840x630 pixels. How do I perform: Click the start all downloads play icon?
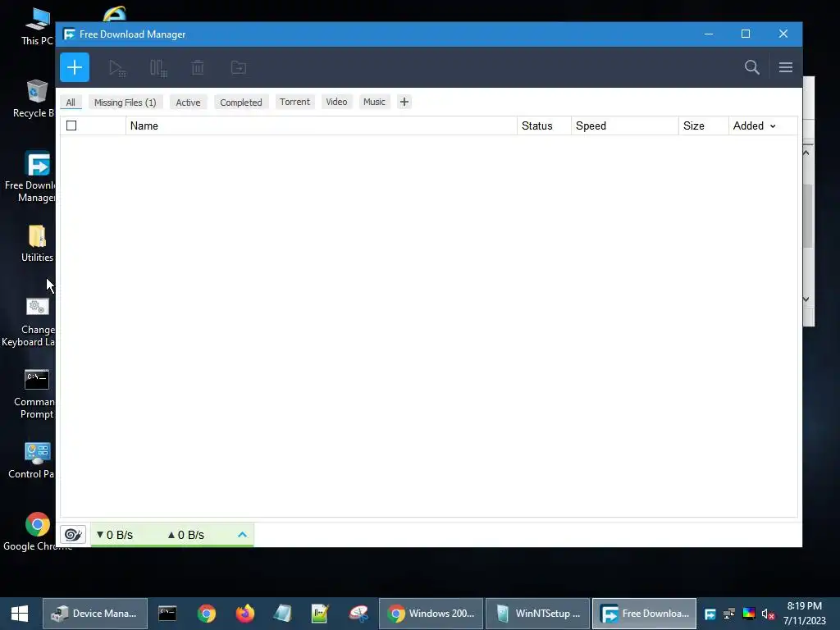[117, 68]
